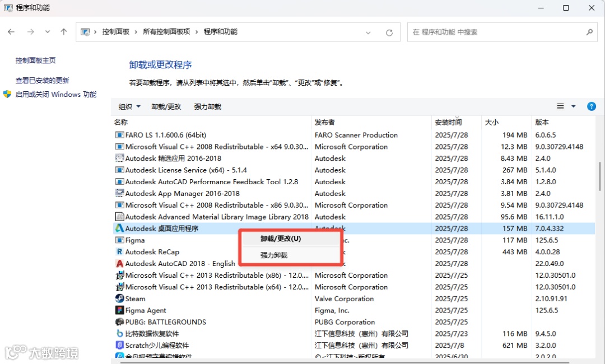
Task: Click the Autodesk App Manager 2016-2018 icon
Action: pyautogui.click(x=120, y=193)
